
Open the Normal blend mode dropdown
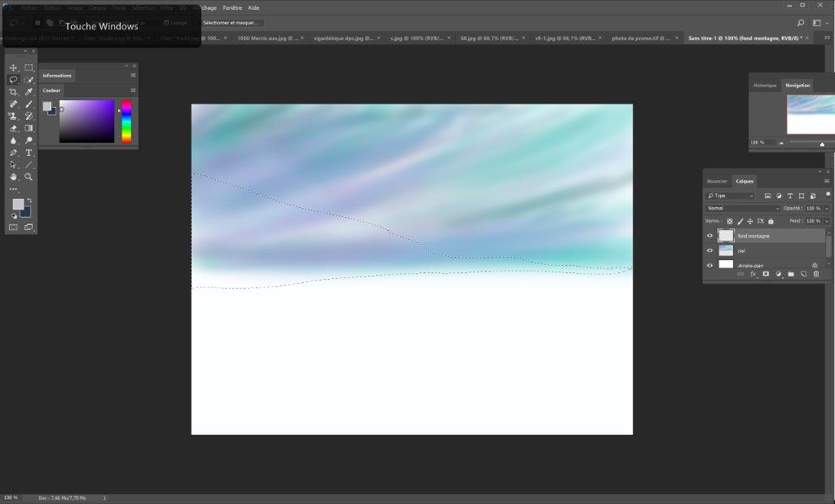point(743,208)
